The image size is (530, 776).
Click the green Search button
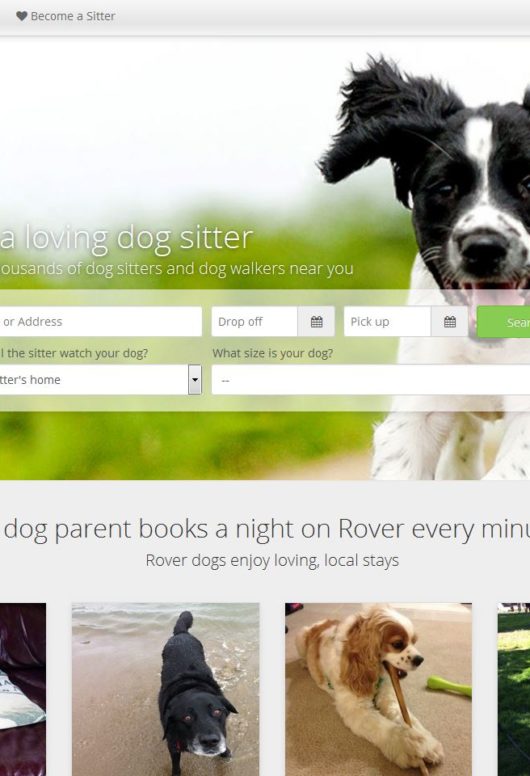[504, 322]
